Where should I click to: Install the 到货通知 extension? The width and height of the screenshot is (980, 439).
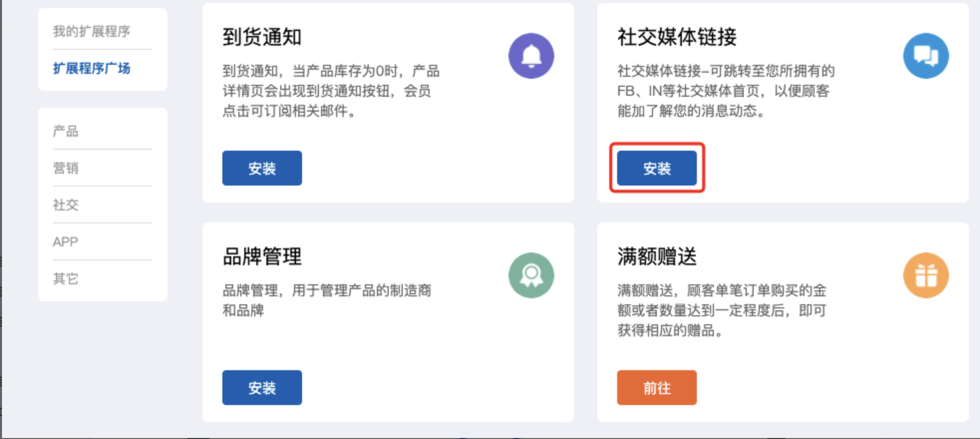262,168
